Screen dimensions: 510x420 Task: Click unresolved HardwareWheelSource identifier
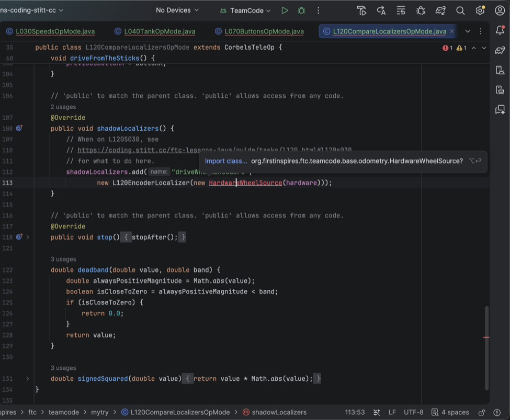click(245, 183)
